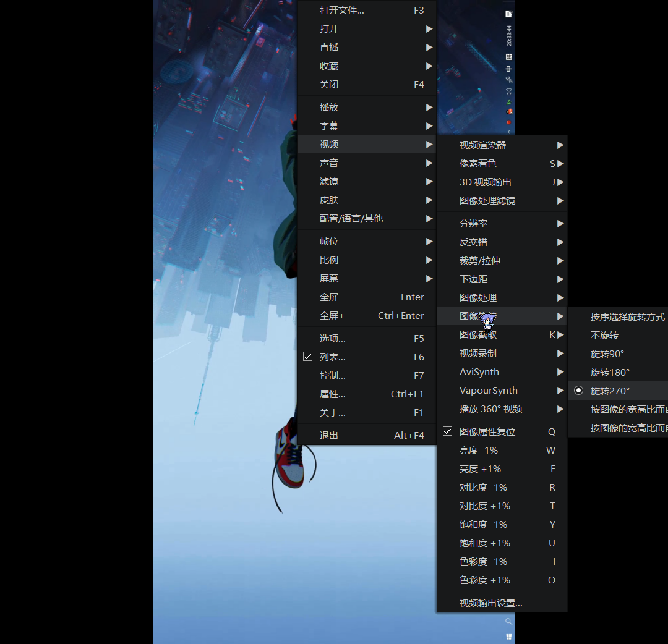Select 全屏+ (Ctrl+Enter) menu item
Image resolution: width=668 pixels, height=644 pixels.
click(366, 316)
